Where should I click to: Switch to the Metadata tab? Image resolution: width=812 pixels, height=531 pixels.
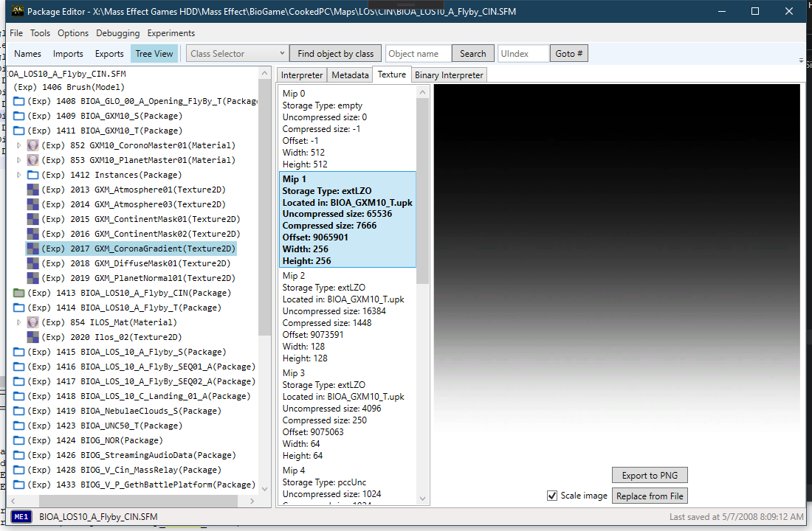[350, 75]
